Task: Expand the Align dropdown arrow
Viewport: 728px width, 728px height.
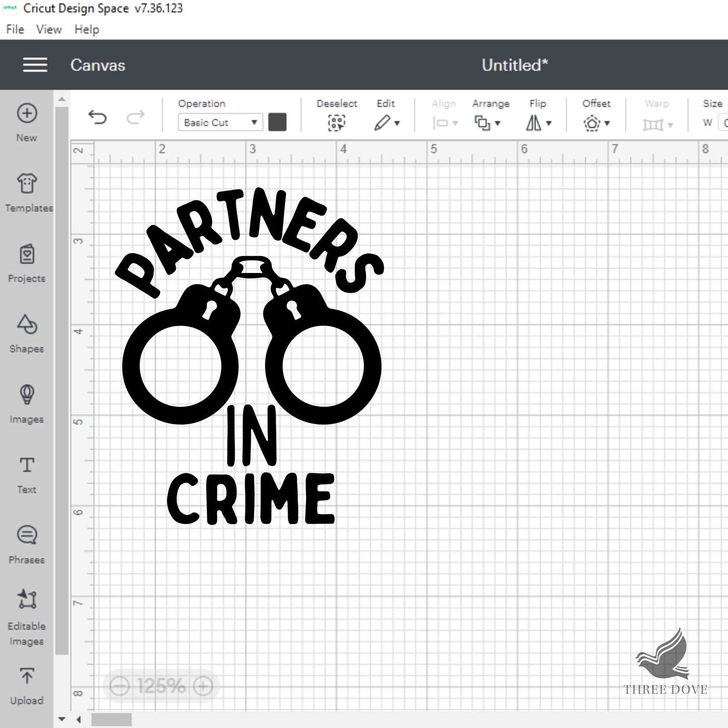Action: pos(455,123)
